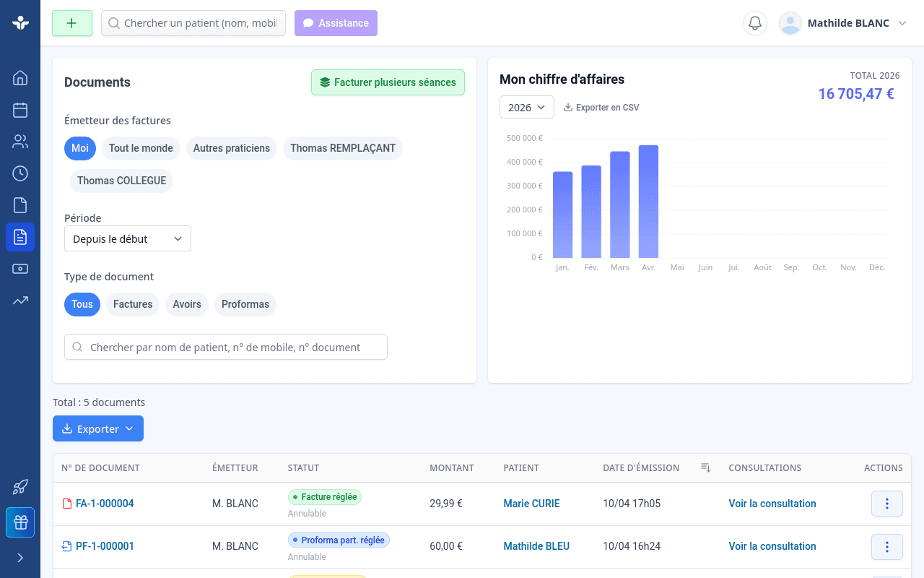Viewport: 924px width, 578px height.
Task: Open the 2026 year dropdown
Action: coord(527,107)
